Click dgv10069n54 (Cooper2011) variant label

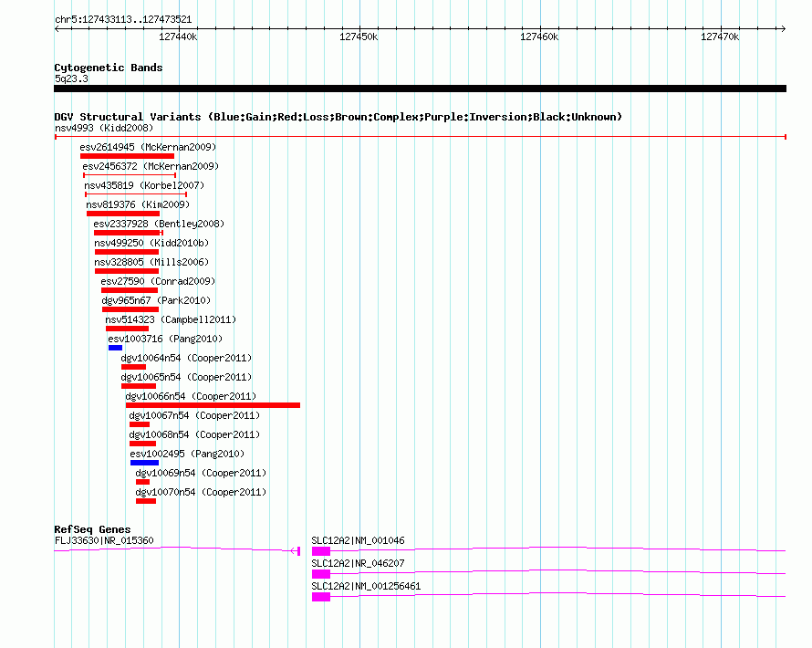click(201, 473)
